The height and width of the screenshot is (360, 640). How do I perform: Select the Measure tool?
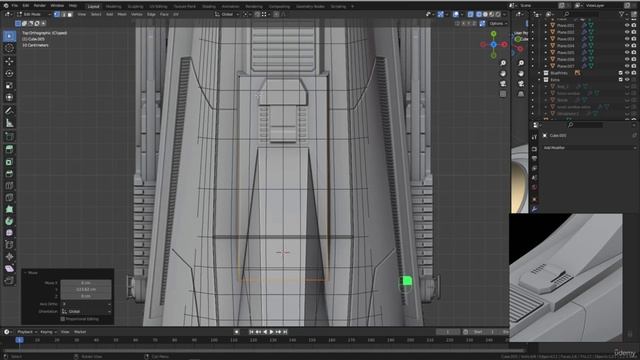pyautogui.click(x=9, y=123)
